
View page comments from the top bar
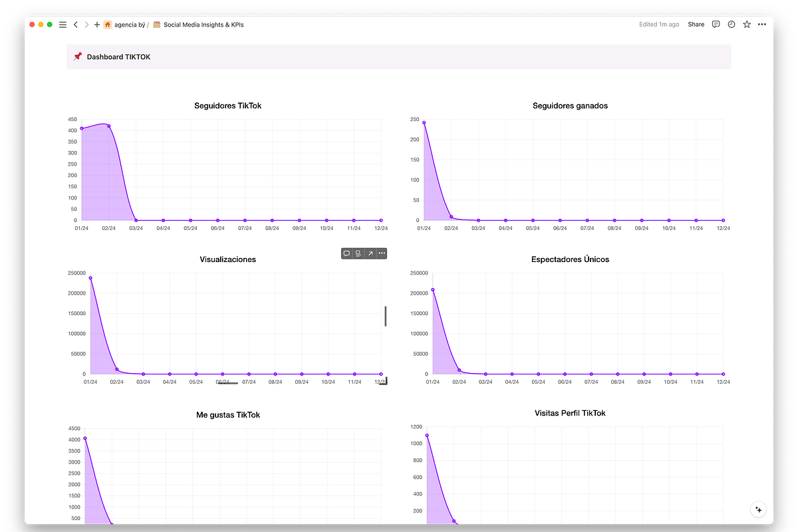click(x=716, y=25)
